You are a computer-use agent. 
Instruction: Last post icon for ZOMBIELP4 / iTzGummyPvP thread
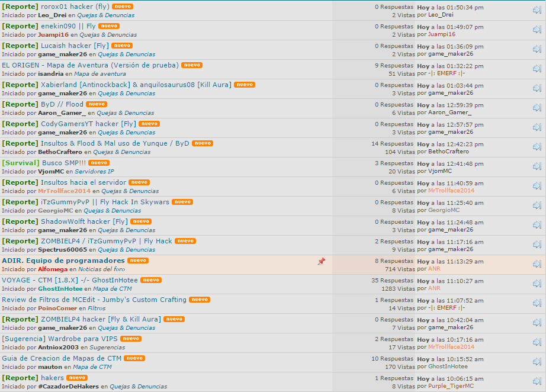(x=537, y=244)
